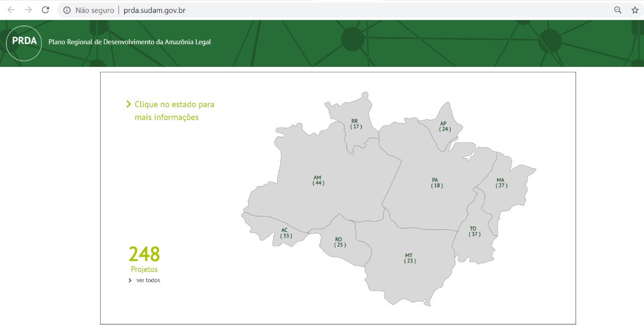Screen dimensions: 644x333
Task: Click the site security info icon
Action: pos(67,10)
